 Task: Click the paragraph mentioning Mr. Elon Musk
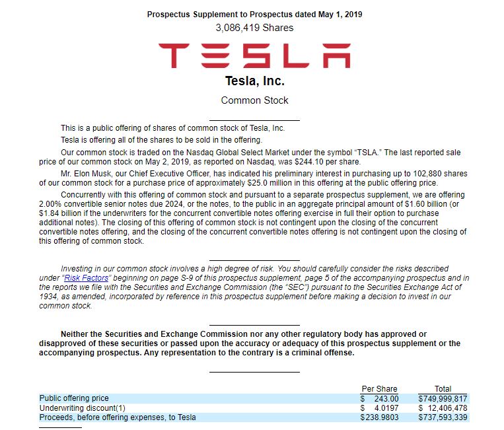(x=253, y=178)
